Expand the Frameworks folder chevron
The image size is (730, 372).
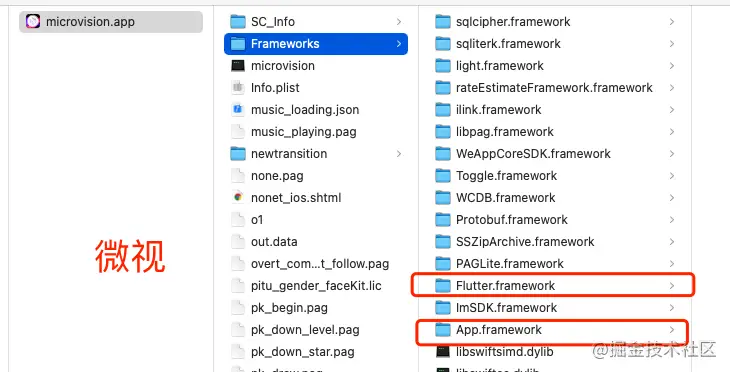399,44
